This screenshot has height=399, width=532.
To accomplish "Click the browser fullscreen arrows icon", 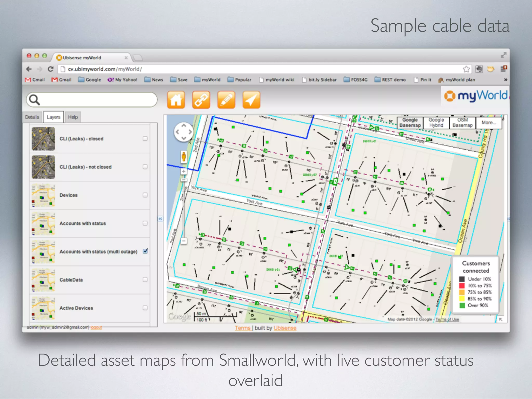I will 503,55.
